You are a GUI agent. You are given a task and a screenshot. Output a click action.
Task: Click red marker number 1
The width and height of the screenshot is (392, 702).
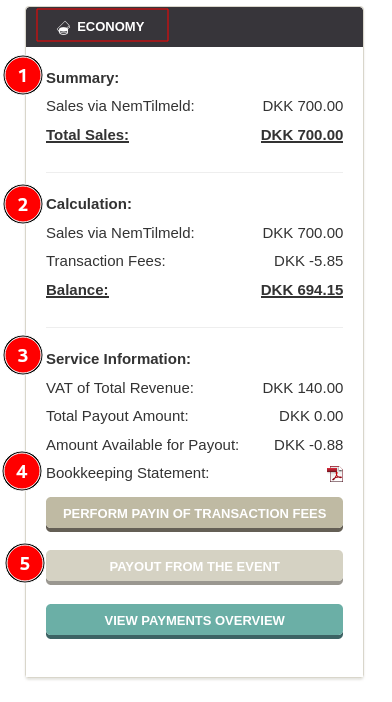coord(23,75)
